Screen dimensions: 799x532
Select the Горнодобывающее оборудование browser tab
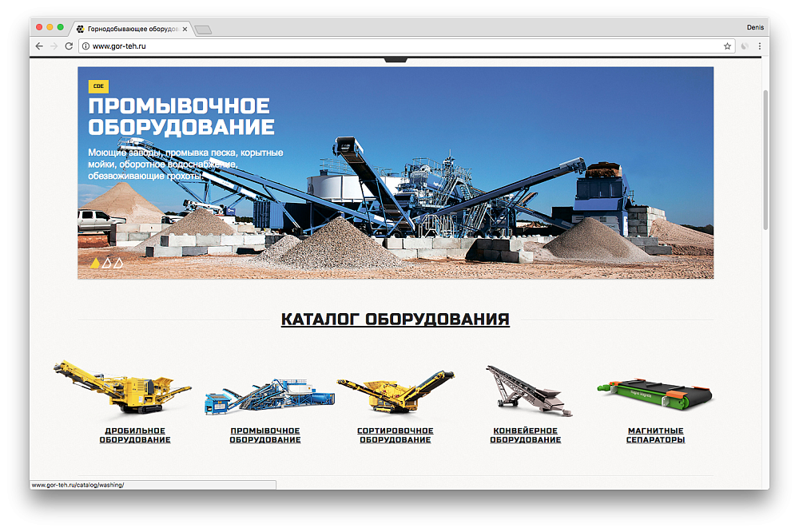coord(132,29)
